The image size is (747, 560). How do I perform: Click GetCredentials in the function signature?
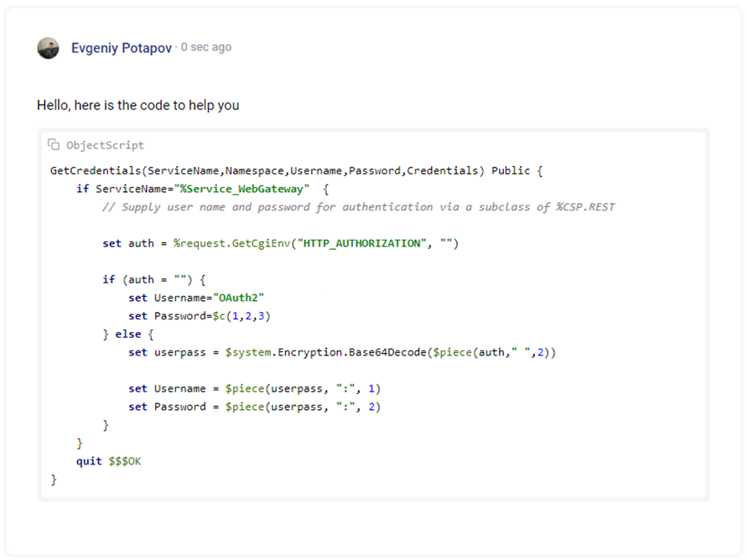tap(96, 171)
